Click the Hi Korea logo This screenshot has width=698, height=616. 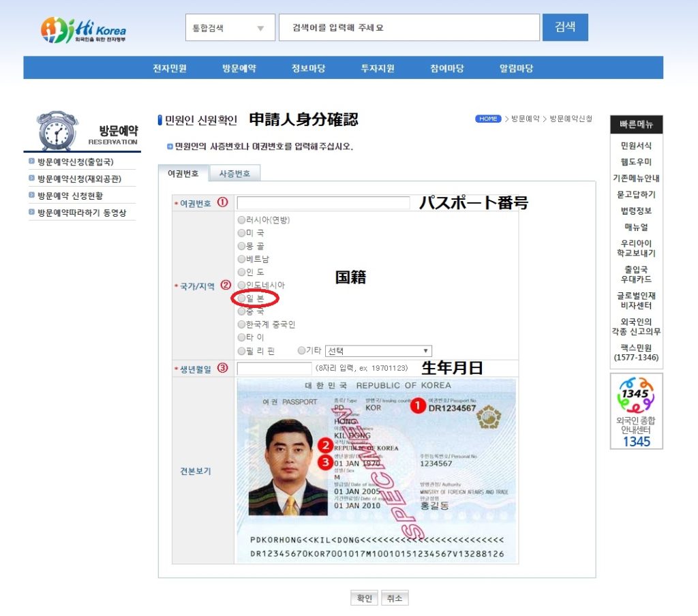pos(83,30)
